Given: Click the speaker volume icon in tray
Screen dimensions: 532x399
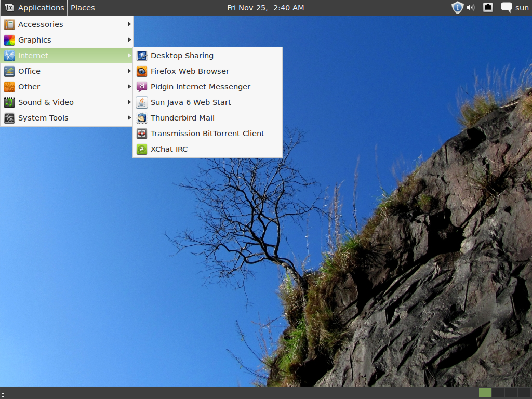Looking at the screenshot, I should point(471,7).
